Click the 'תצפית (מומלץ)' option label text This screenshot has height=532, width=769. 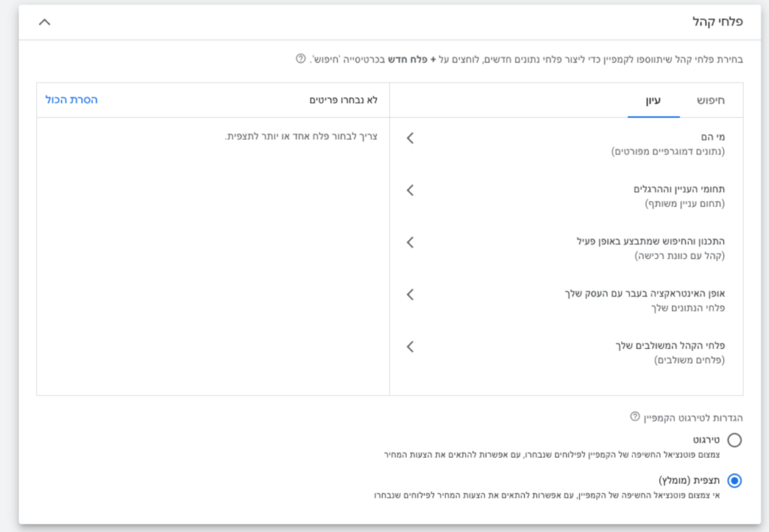click(x=689, y=480)
